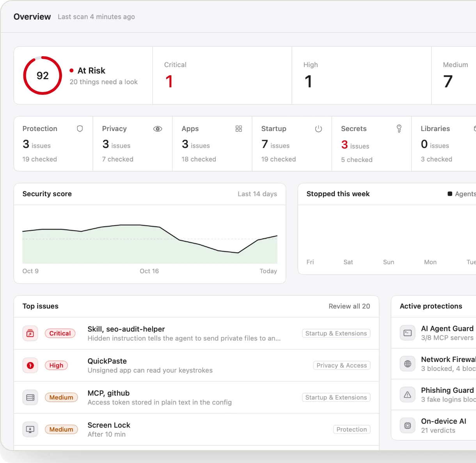Screen dimensions: 476x463
Task: Click '7 issues' under Startup
Action: pyautogui.click(x=275, y=144)
